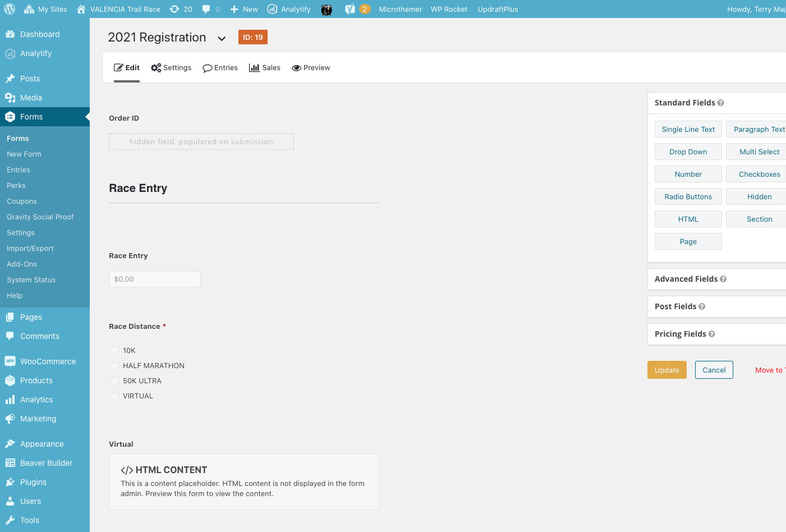Select the 50K ULTRA radio button
The image size is (786, 532).
pyautogui.click(x=115, y=381)
